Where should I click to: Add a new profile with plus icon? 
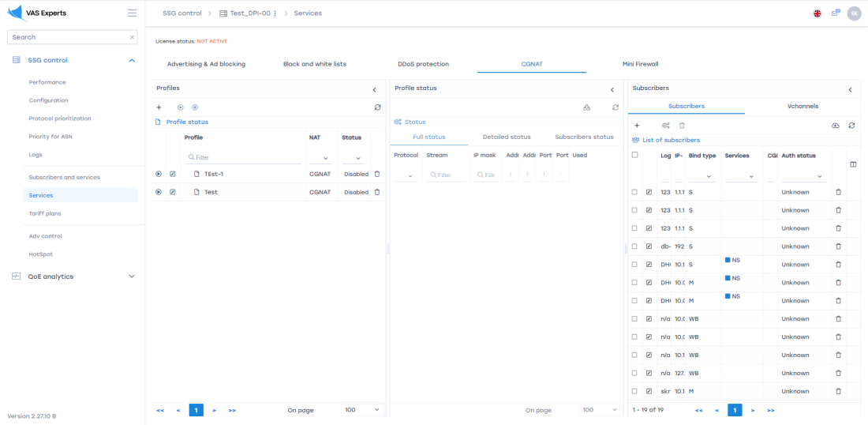(x=159, y=107)
